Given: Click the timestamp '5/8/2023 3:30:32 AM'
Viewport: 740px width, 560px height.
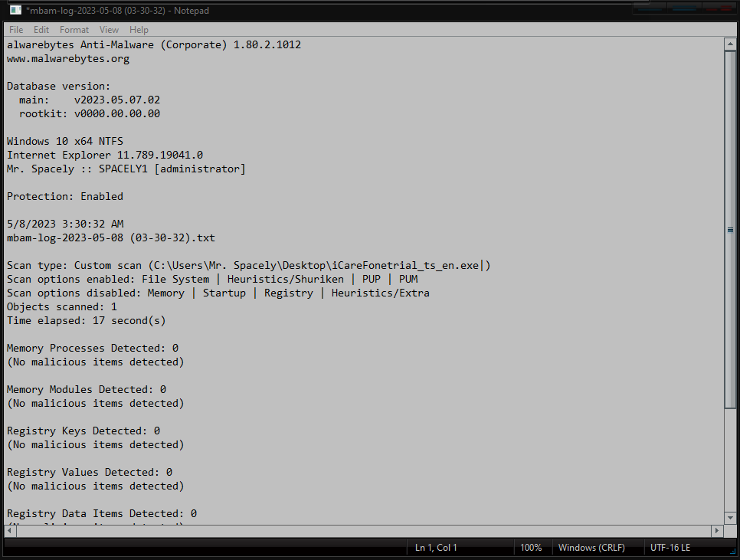Looking at the screenshot, I should pos(65,224).
